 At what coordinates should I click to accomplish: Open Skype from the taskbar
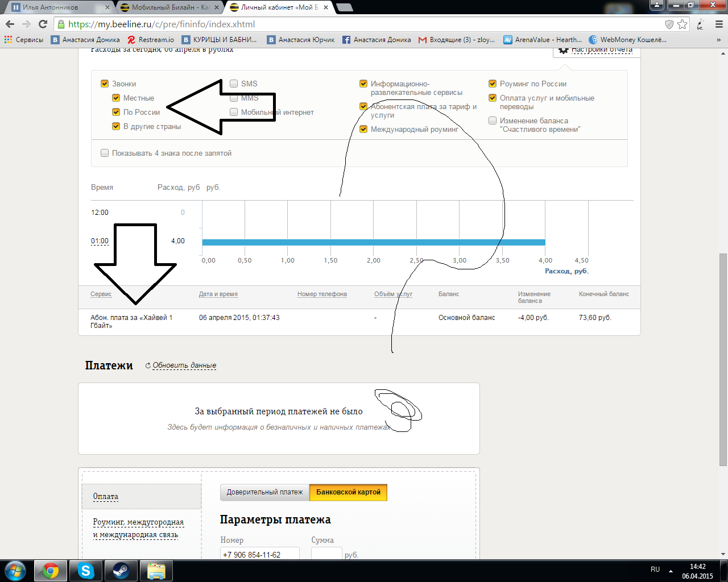point(86,571)
